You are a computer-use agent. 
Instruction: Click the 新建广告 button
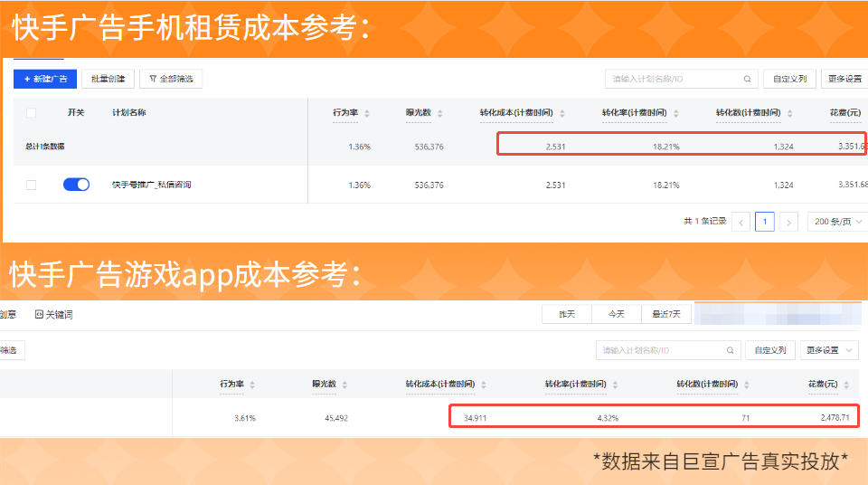(45, 79)
